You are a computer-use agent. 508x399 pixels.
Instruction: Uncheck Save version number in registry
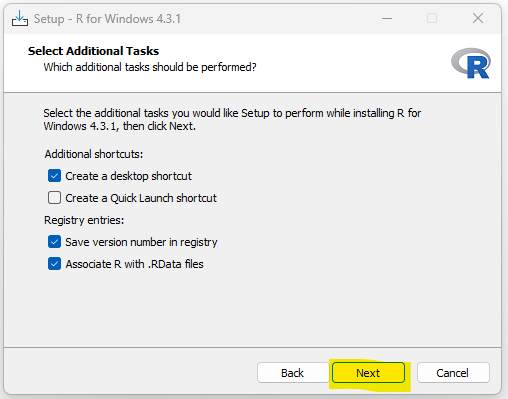[x=54, y=242]
